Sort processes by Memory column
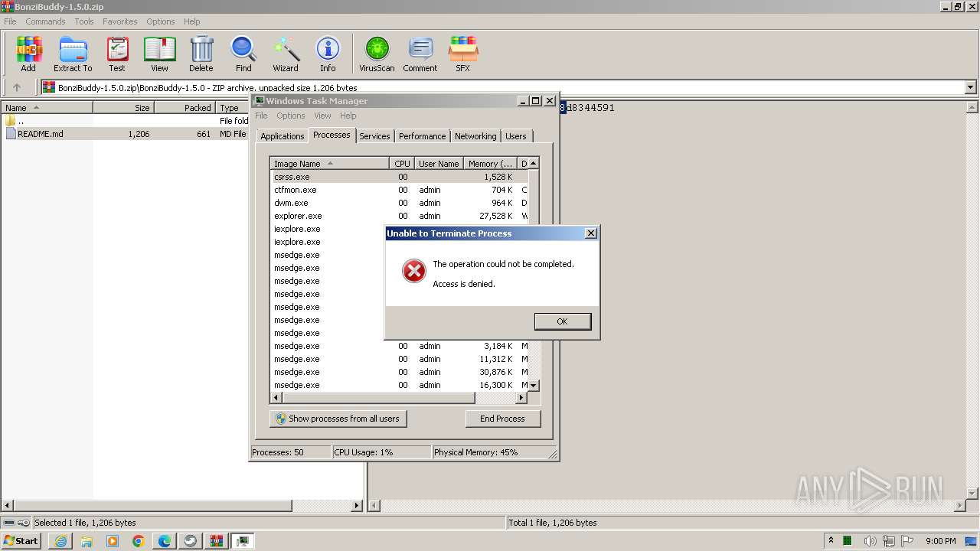This screenshot has width=980, height=551. [x=491, y=163]
